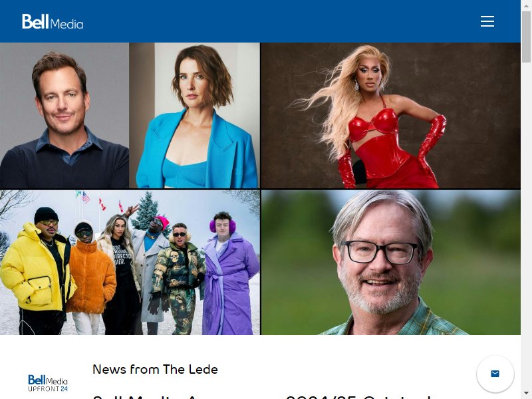Select the woman in blue blazer photo
Image resolution: width=532 pixels, height=399 pixels.
[x=194, y=115]
